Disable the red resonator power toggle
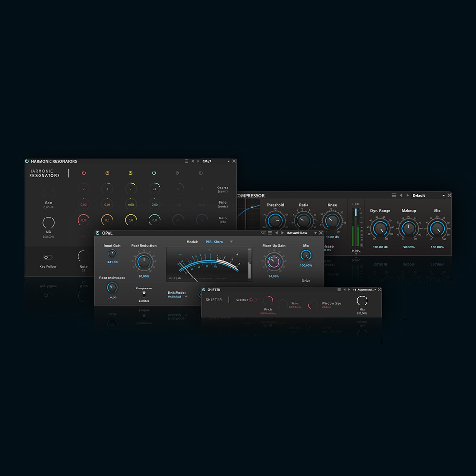Screen dimensions: 476x476 point(84,172)
